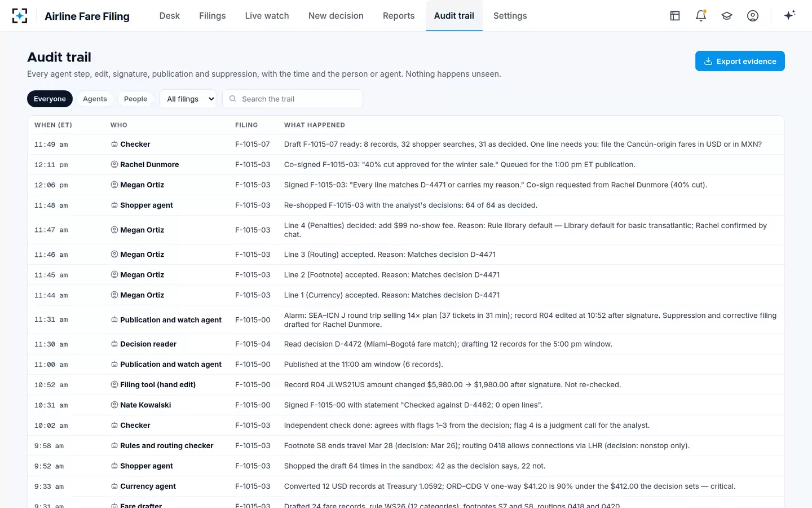Click the name Megan Ortiz at 11:47 am
Image resolution: width=812 pixels, height=508 pixels.
coord(142,230)
